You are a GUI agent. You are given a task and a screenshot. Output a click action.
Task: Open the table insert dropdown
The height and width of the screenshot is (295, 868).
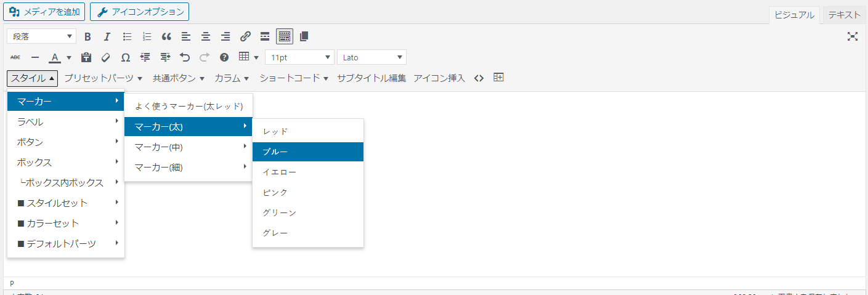tap(248, 57)
